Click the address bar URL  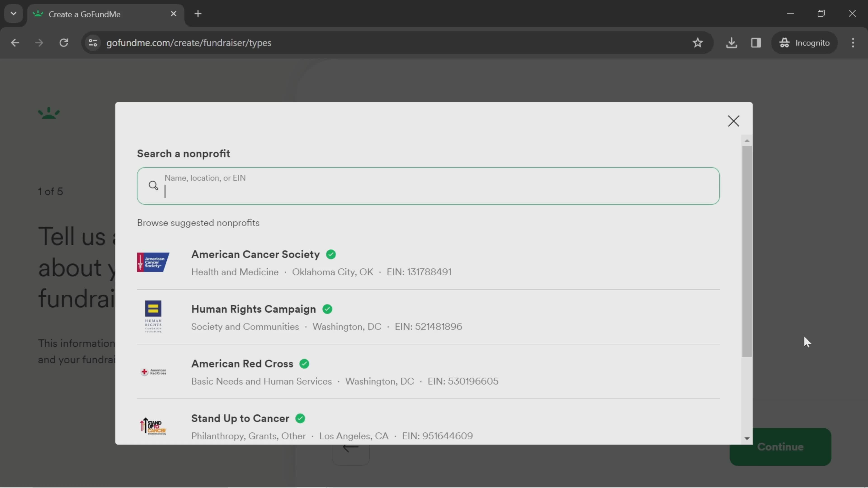tap(189, 43)
